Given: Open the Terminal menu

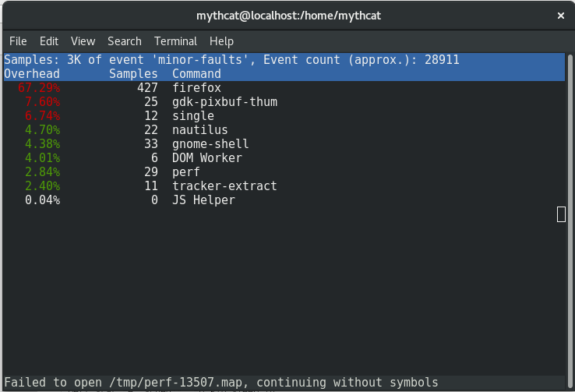Looking at the screenshot, I should 175,41.
